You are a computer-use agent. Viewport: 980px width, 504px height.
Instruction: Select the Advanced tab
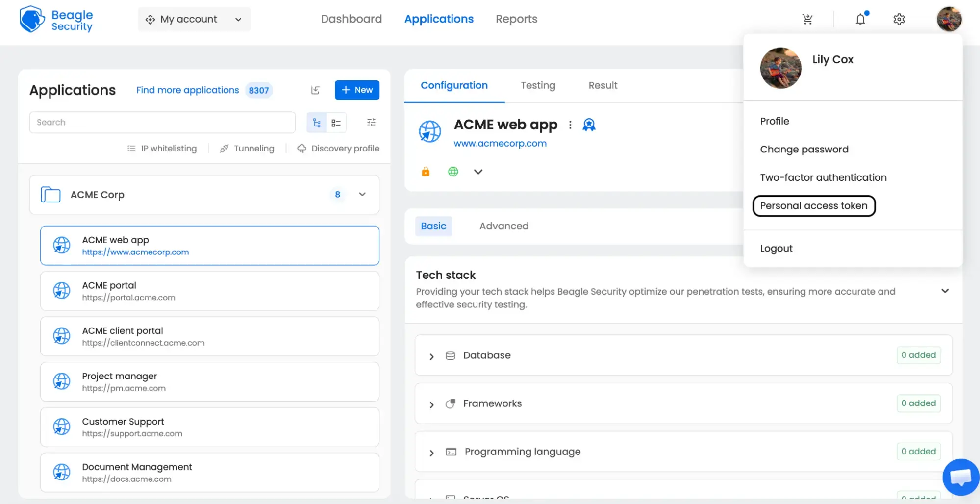point(503,226)
